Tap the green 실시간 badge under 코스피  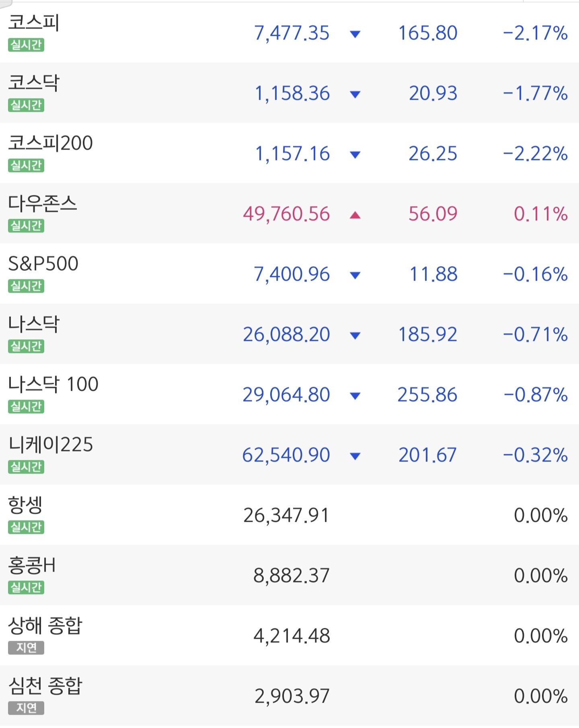pos(26,45)
